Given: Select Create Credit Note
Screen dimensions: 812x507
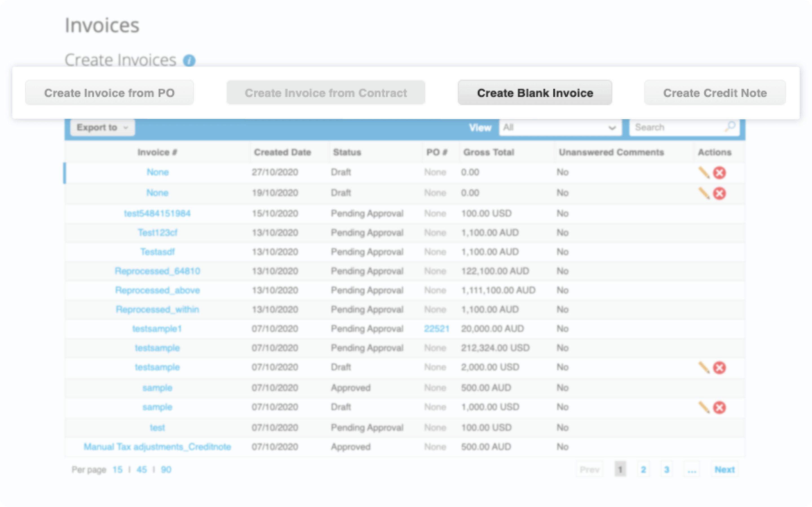Looking at the screenshot, I should 715,93.
